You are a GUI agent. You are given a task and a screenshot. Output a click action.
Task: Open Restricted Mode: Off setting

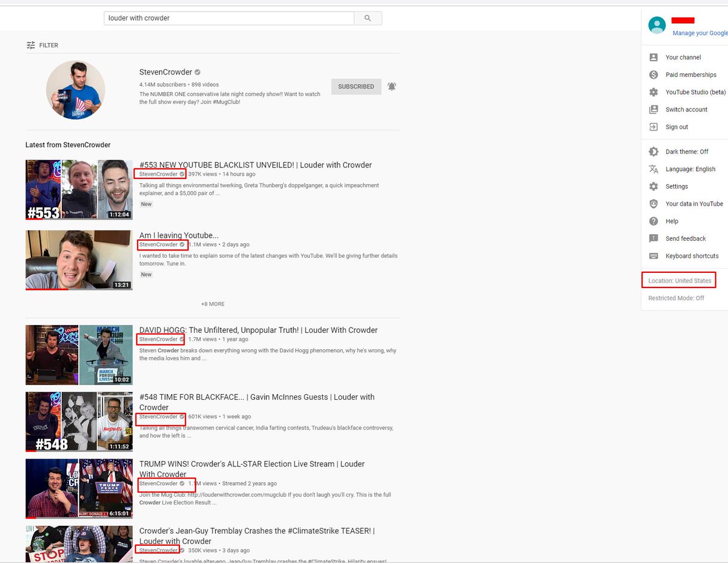point(676,298)
